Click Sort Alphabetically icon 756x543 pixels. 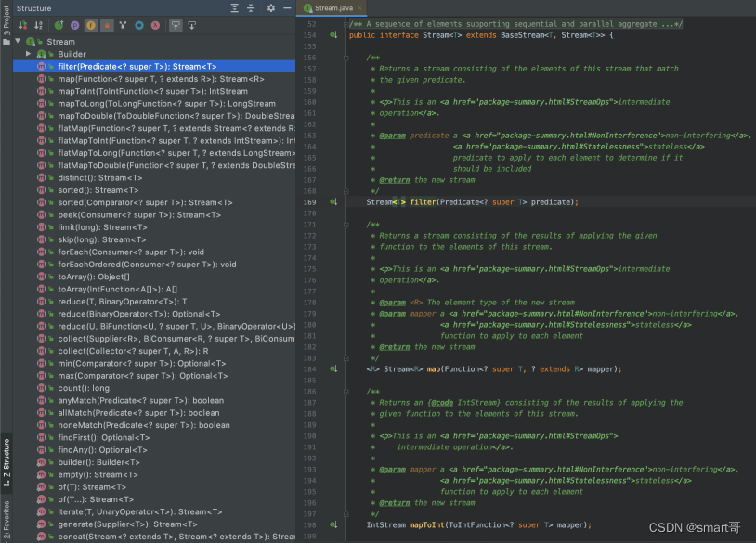[39, 26]
